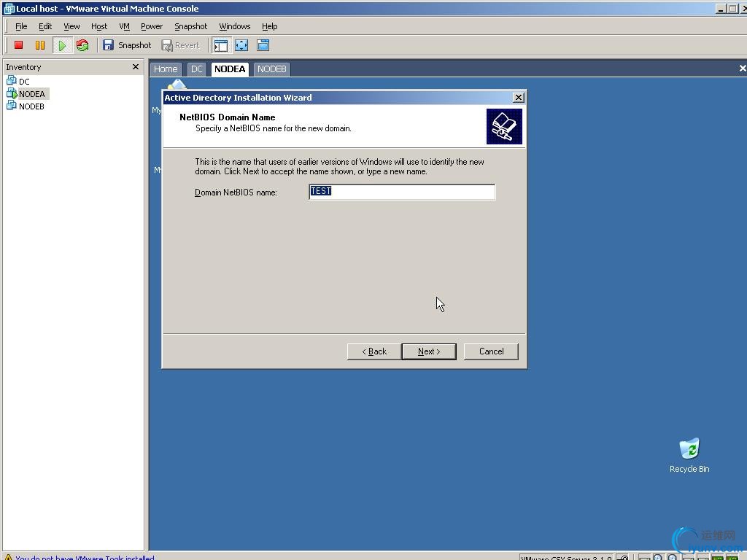Click the Inventory panel title
Image resolution: width=747 pixels, height=560 pixels.
pyautogui.click(x=23, y=67)
